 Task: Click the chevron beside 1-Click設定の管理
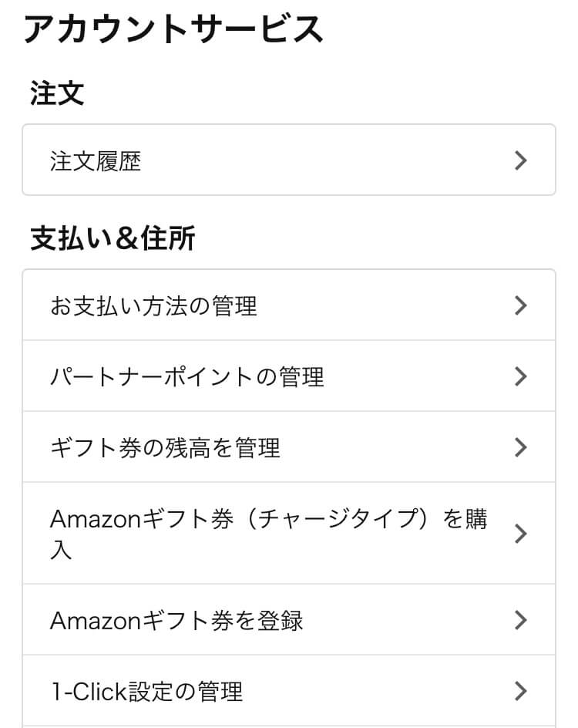pos(520,691)
